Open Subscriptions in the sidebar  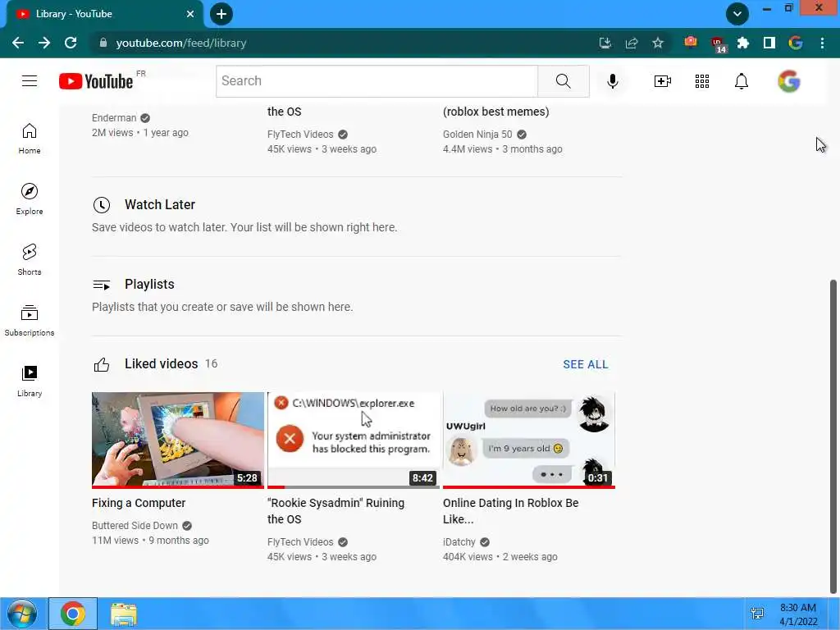pos(30,321)
